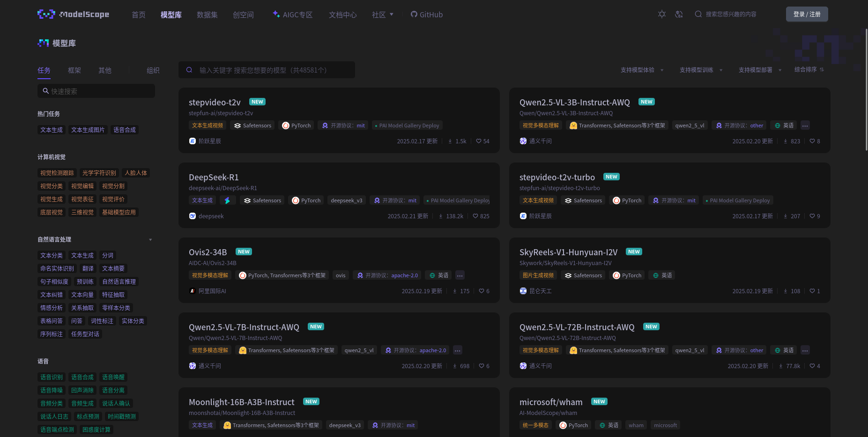
Task: Click the lightning tag icon on DeepSeek-R1
Action: click(x=227, y=200)
